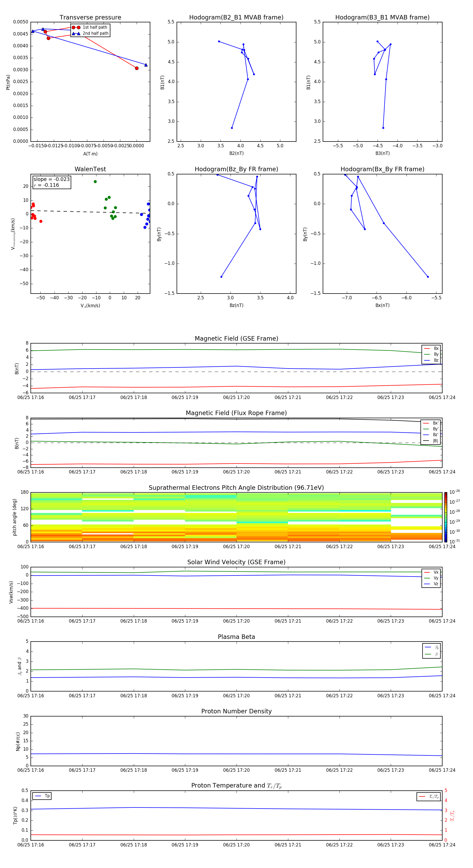The image size is (473, 868).
Task: Click the "slope = -0.023" annotation
Action: (x=52, y=179)
